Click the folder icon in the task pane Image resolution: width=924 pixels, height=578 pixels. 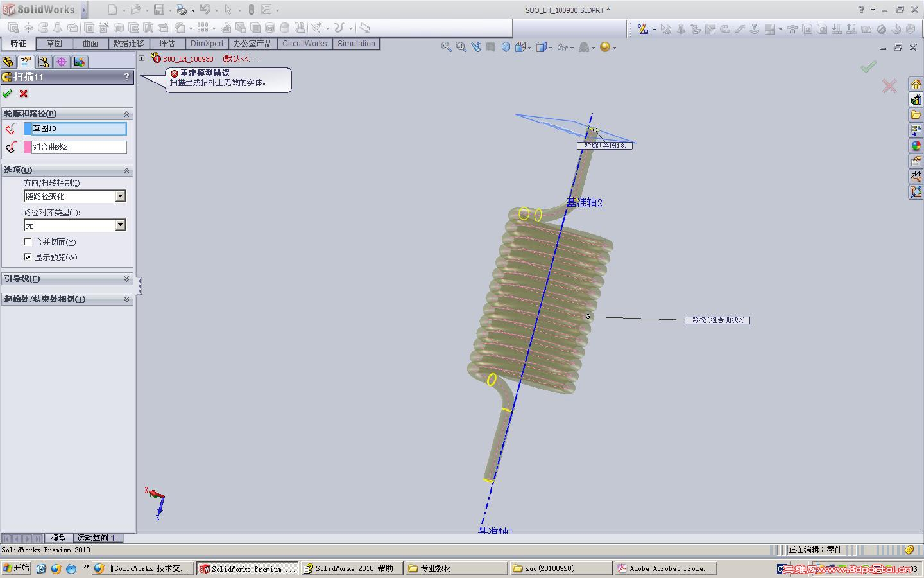click(x=916, y=115)
